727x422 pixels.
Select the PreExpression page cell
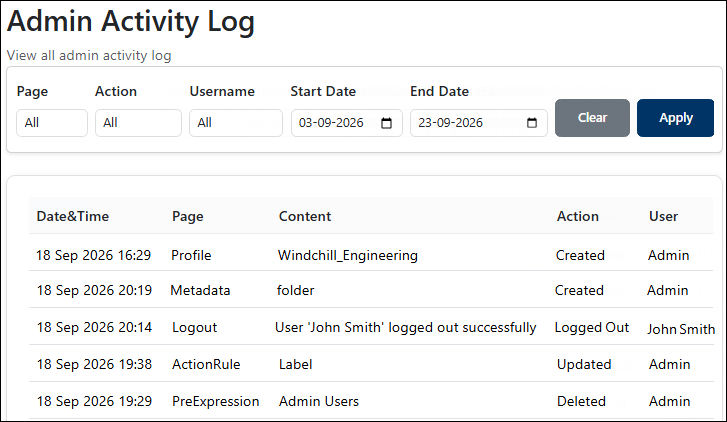coord(216,402)
